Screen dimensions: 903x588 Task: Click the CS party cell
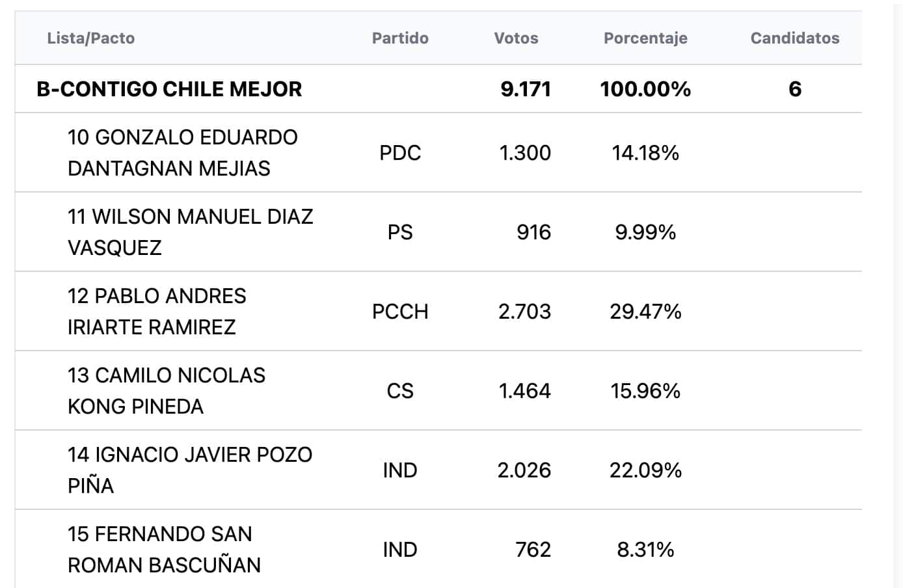point(400,391)
